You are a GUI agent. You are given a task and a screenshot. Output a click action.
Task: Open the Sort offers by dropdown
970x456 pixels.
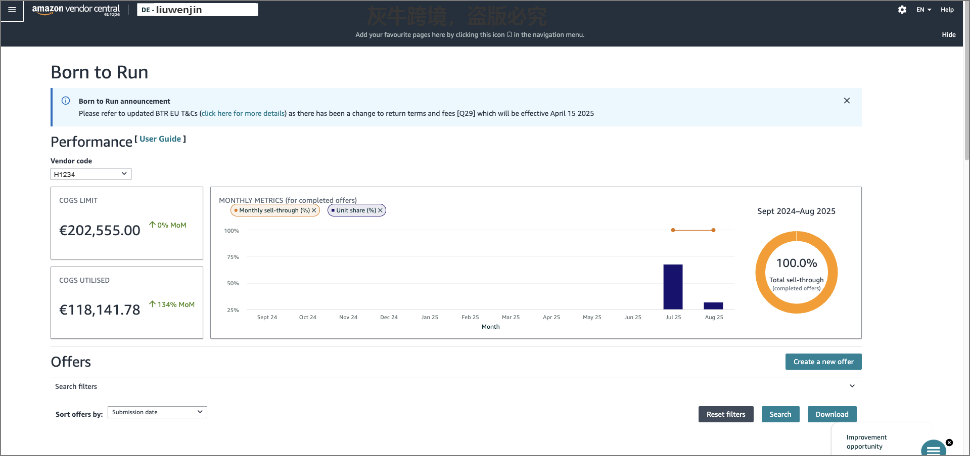click(156, 411)
